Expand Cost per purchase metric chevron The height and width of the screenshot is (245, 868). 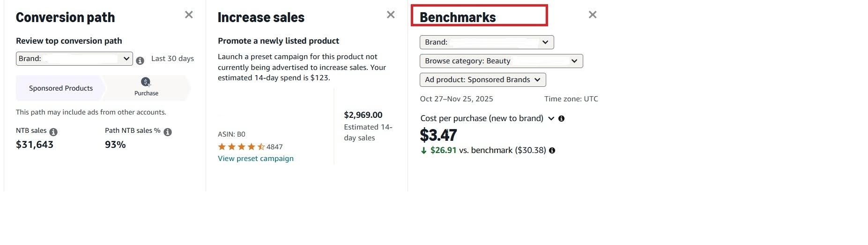point(551,119)
